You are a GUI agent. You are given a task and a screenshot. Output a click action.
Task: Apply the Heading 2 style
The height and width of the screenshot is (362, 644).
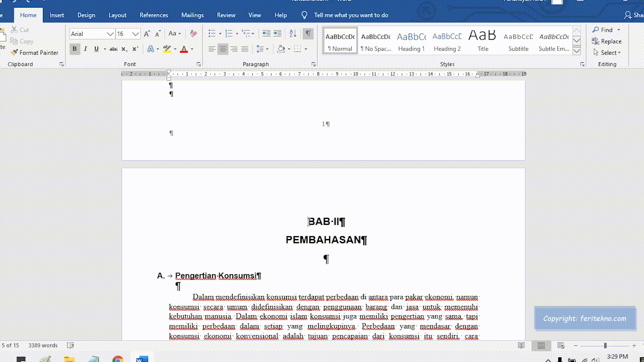pos(447,41)
